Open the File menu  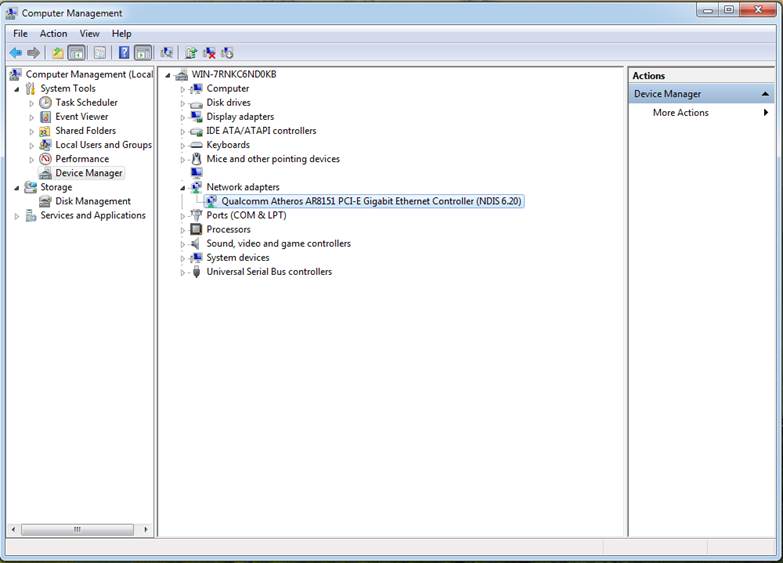point(20,33)
